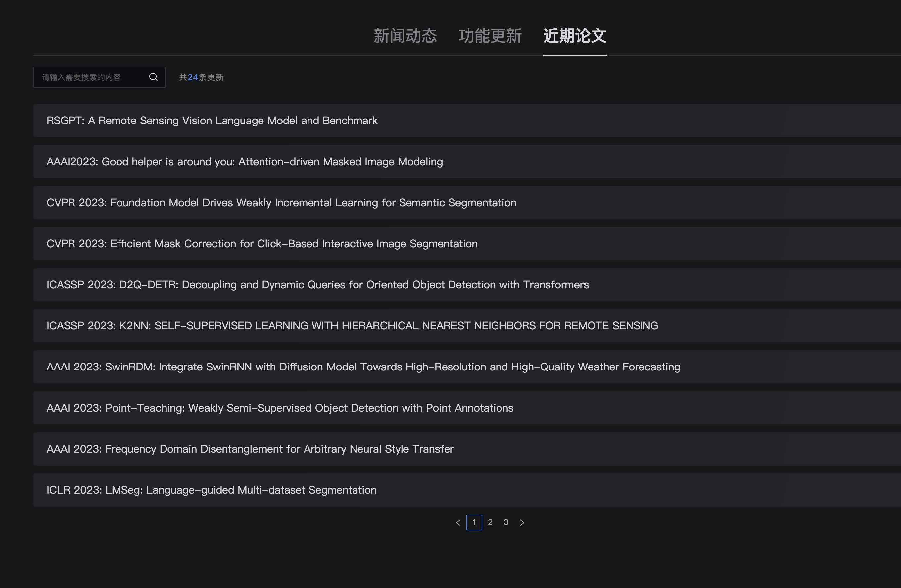Select the 近期论文 tab
Image resolution: width=901 pixels, height=588 pixels.
click(x=575, y=36)
